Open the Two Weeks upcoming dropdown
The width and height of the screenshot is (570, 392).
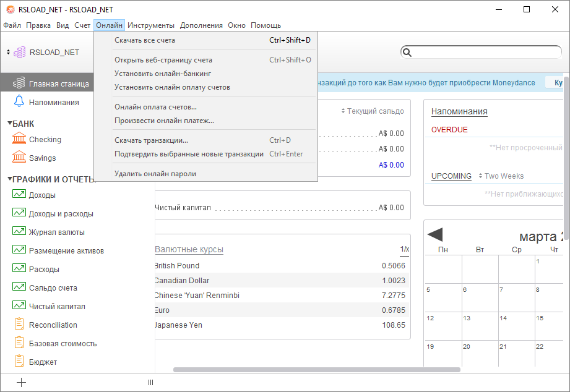pyautogui.click(x=501, y=176)
